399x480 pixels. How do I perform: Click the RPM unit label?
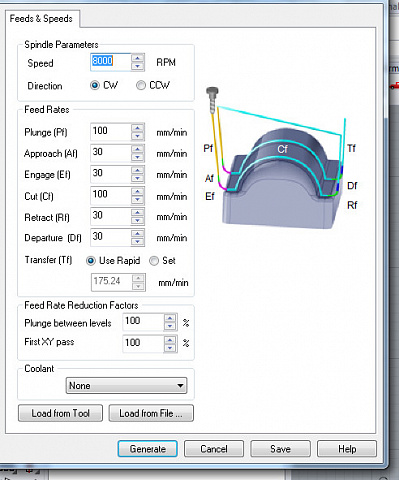[166, 62]
